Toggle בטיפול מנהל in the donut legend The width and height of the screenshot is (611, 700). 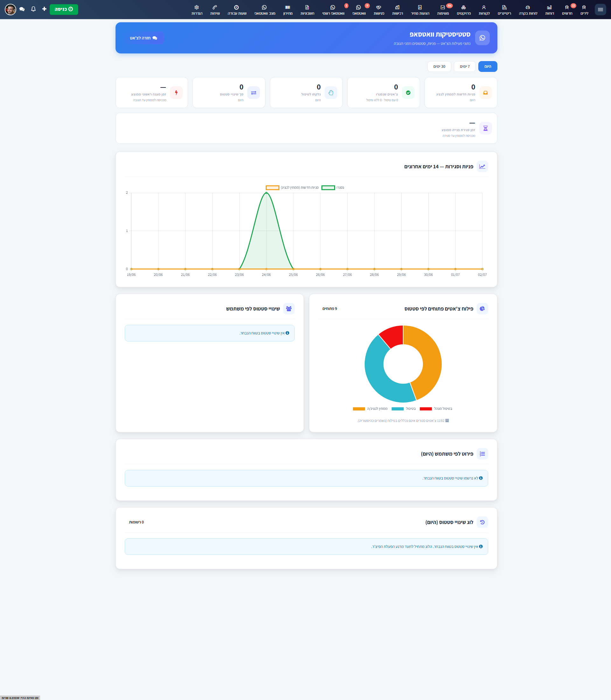point(436,409)
